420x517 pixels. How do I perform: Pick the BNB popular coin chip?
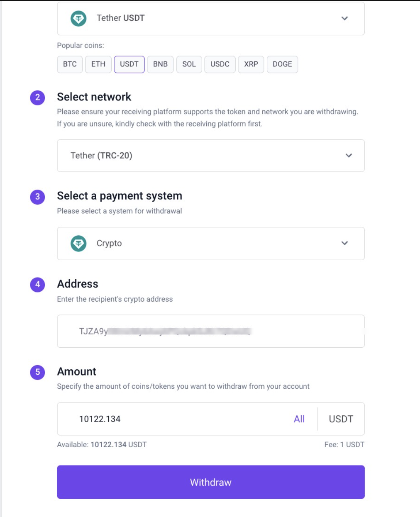pyautogui.click(x=160, y=64)
